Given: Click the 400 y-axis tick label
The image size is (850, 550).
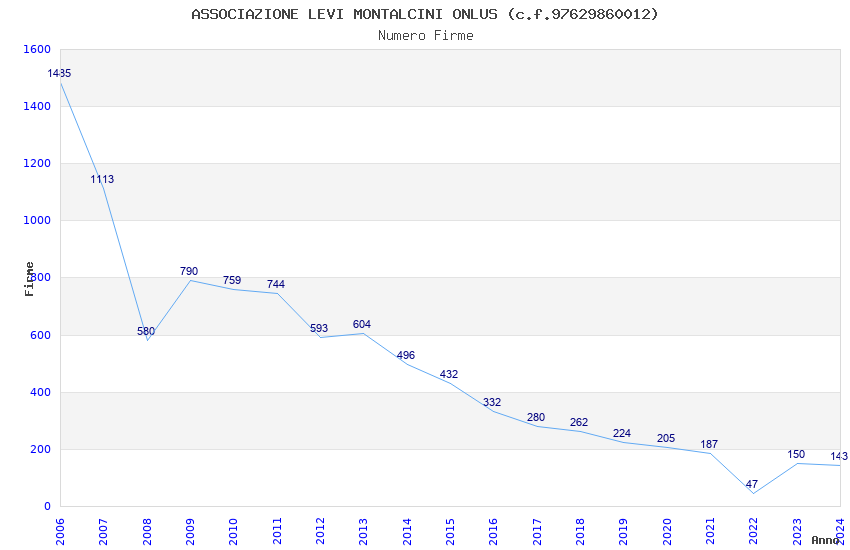Looking at the screenshot, I should click(40, 392).
